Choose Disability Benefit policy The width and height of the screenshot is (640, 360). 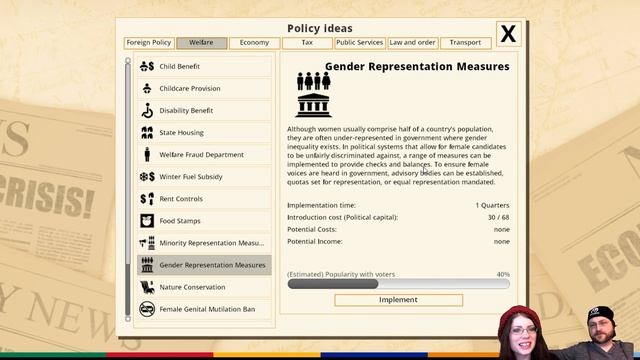(x=204, y=110)
